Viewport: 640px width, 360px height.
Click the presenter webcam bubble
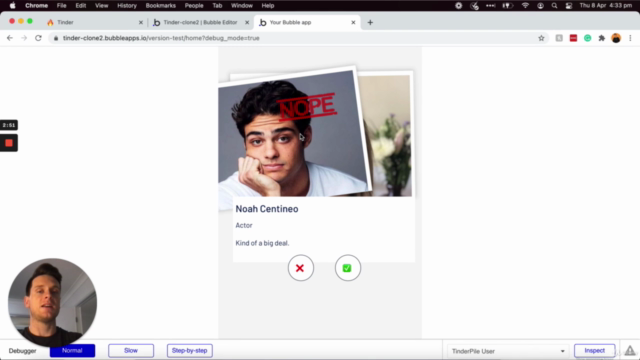coord(52,302)
